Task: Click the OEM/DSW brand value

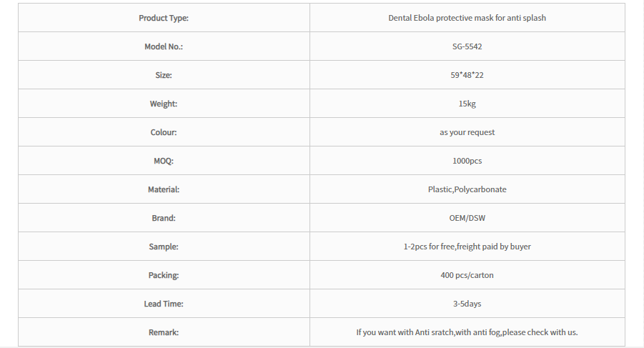Action: pos(467,218)
